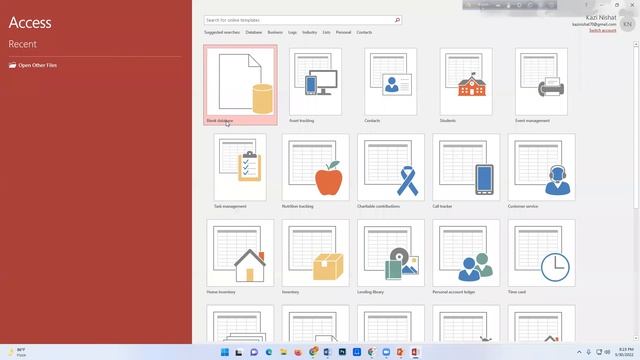Click the search magnifier icon
Image resolution: width=640 pixels, height=360 pixels.
397,20
